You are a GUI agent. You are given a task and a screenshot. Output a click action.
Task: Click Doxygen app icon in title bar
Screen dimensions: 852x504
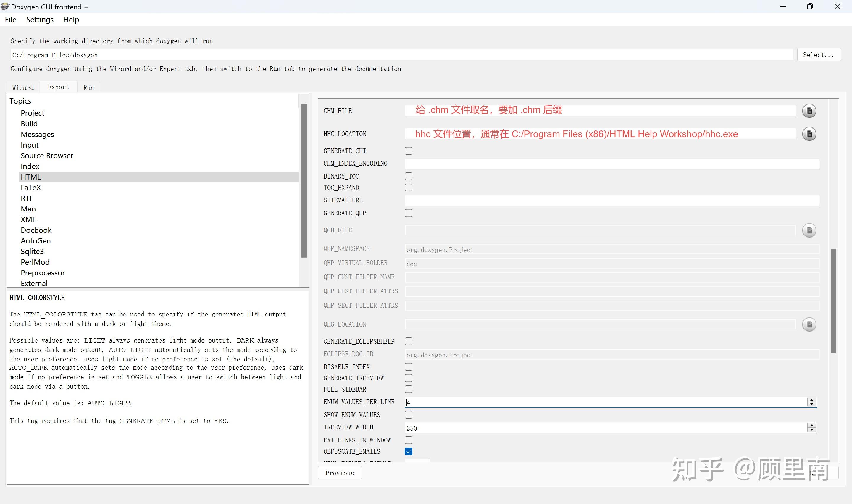click(x=5, y=7)
